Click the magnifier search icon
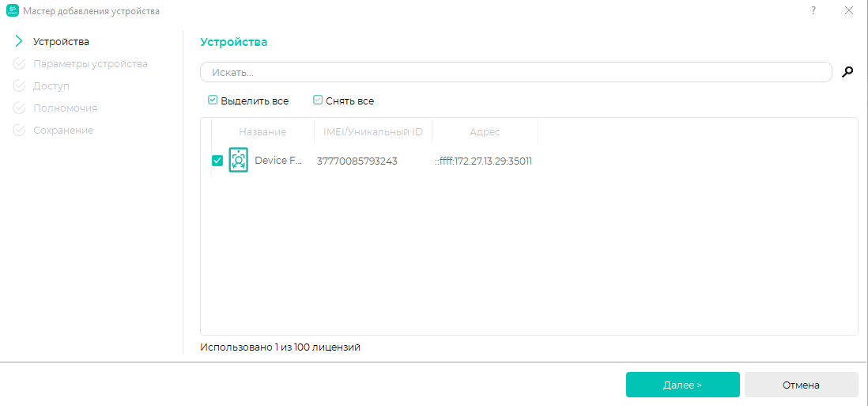The width and height of the screenshot is (868, 406). coord(847,72)
